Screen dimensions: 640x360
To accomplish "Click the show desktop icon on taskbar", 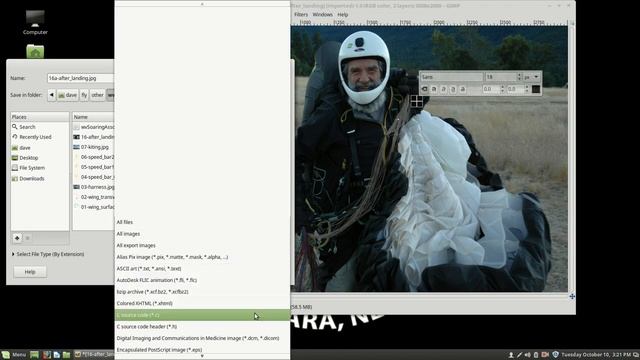I will (34, 355).
